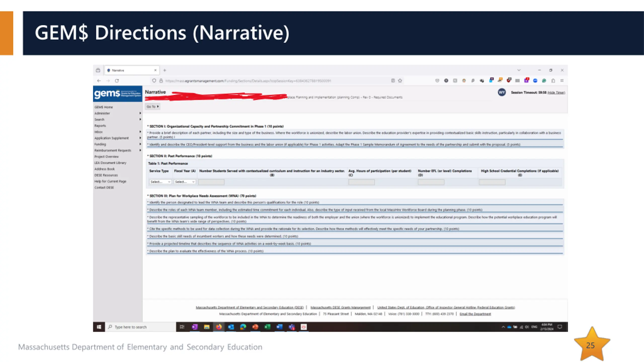Click the Avg. Hours of participation field
This screenshot has height=362, width=644.
point(361,182)
